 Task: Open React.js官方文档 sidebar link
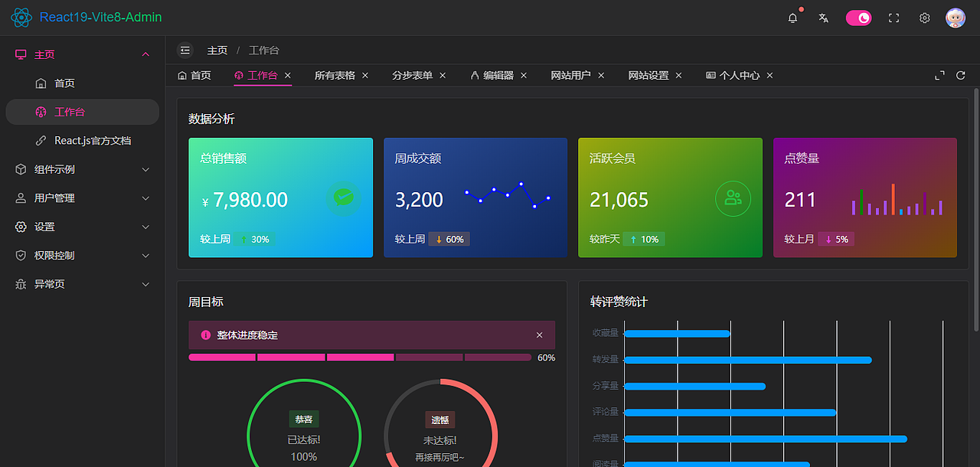[82, 141]
